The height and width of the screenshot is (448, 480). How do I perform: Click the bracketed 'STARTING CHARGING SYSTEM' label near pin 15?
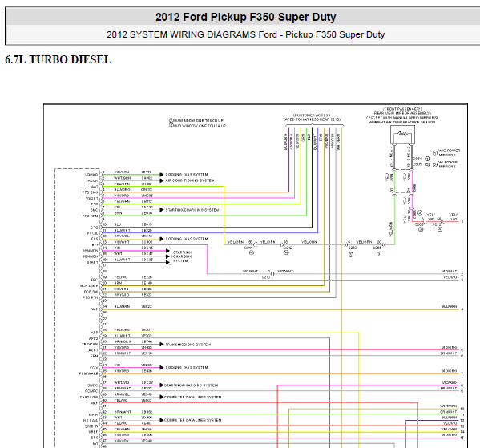pos(183,256)
